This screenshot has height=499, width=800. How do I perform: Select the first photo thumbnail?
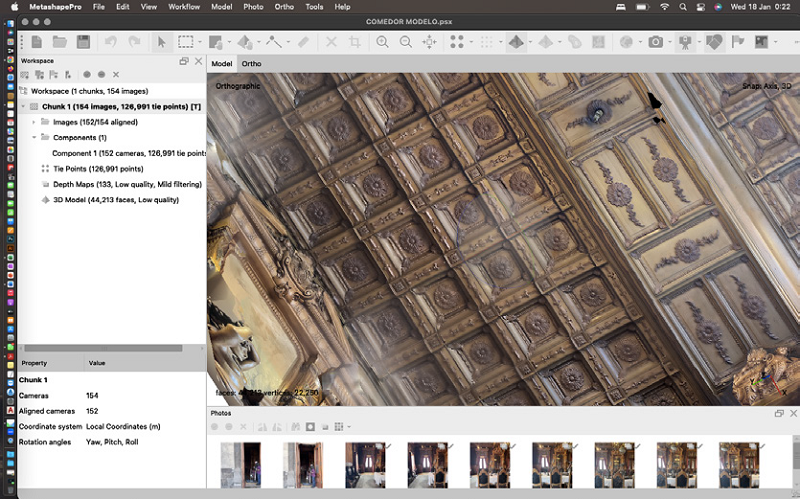tap(240, 465)
